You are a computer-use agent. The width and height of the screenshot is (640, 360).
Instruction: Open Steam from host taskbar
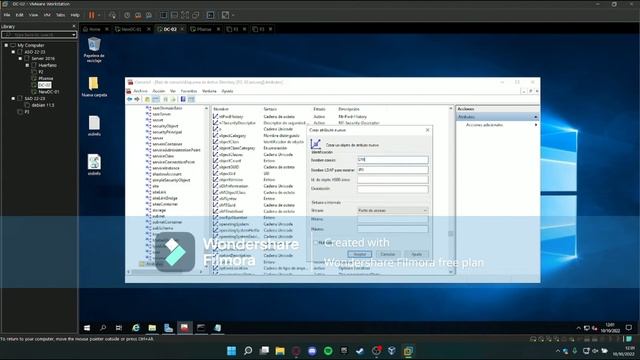coord(360,351)
